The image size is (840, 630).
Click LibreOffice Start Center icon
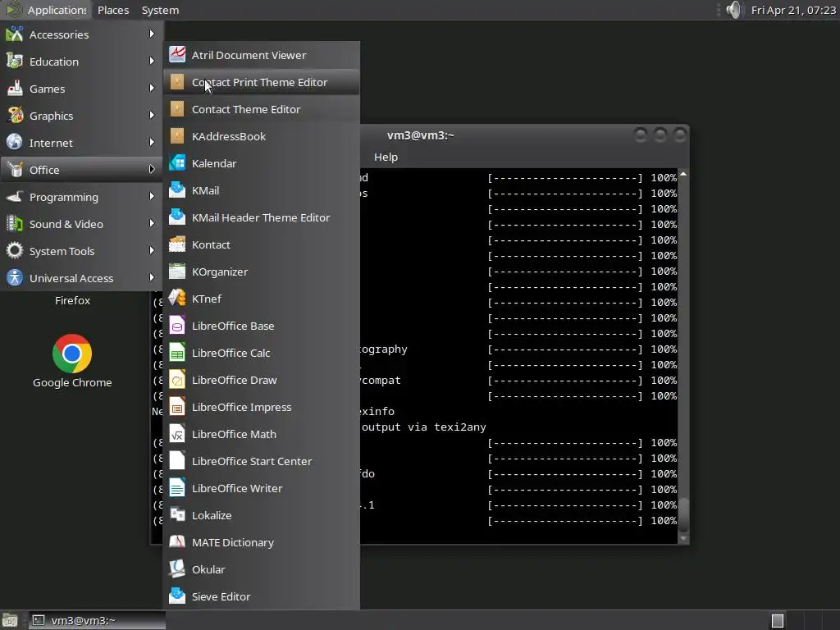coord(177,461)
